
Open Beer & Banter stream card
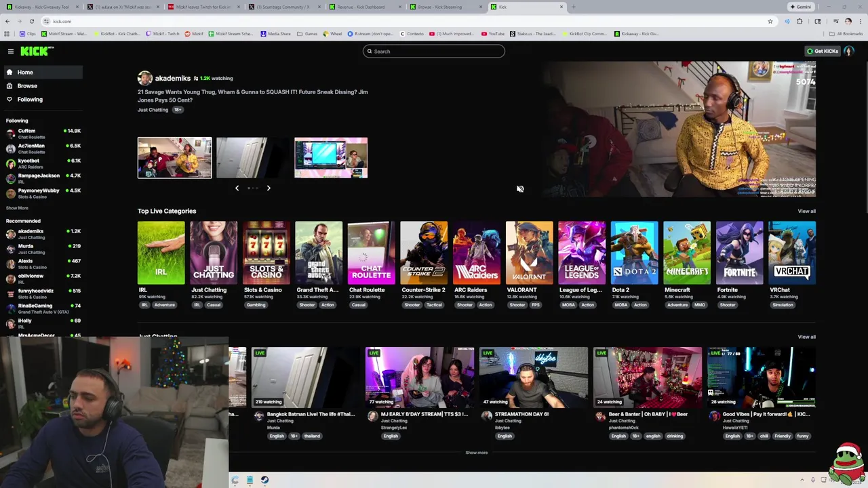[x=648, y=378]
